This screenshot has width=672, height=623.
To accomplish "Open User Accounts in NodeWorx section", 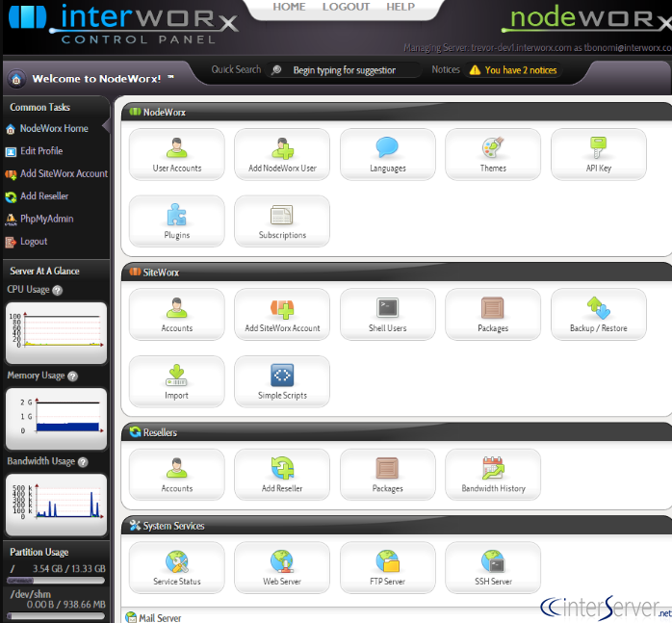I will [176, 155].
